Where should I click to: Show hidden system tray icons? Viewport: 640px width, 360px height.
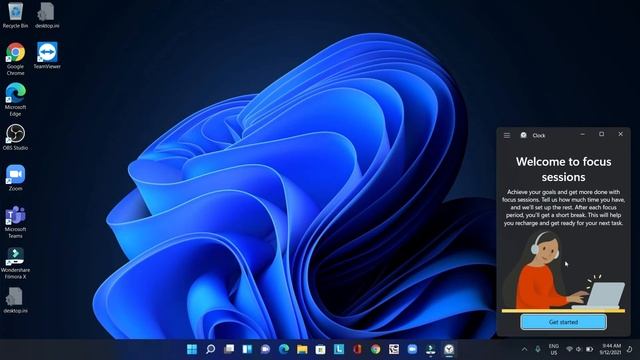pyautogui.click(x=524, y=349)
